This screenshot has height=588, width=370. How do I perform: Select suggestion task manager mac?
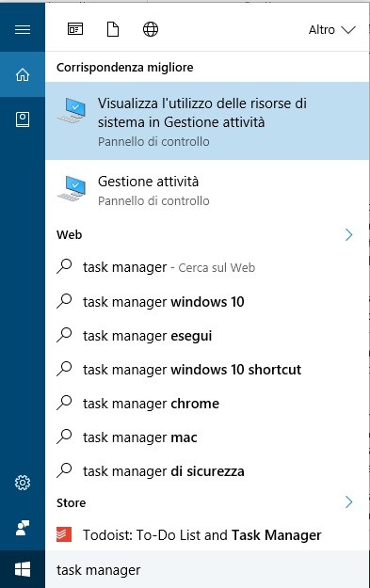pos(207,437)
